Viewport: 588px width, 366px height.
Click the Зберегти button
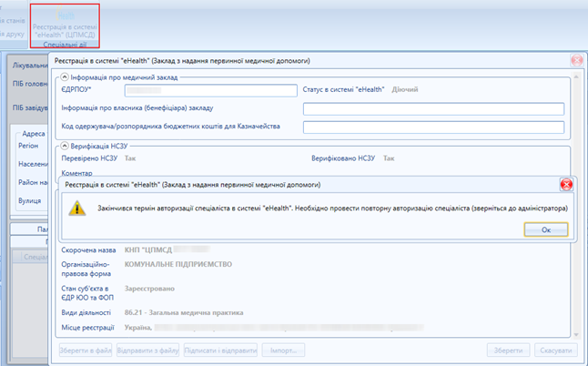pyautogui.click(x=508, y=351)
